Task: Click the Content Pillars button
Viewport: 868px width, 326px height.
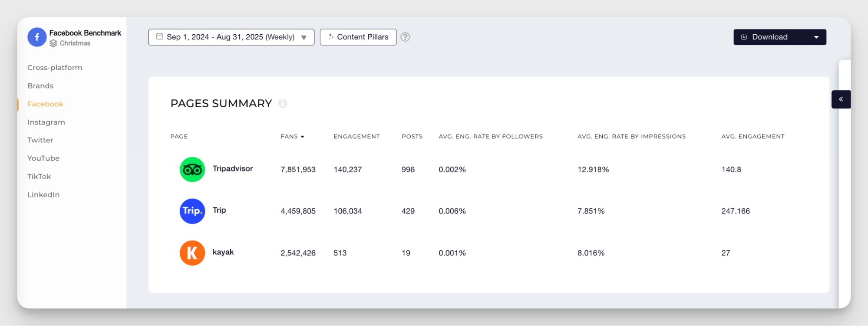Action: (358, 37)
